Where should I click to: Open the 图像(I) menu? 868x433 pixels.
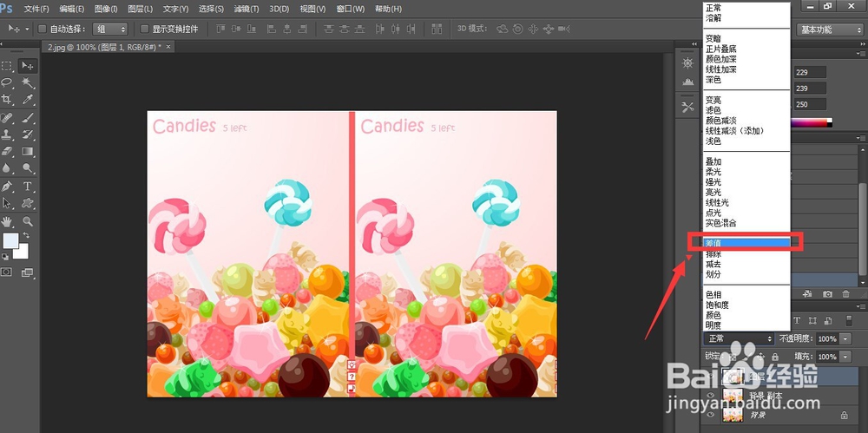(106, 9)
